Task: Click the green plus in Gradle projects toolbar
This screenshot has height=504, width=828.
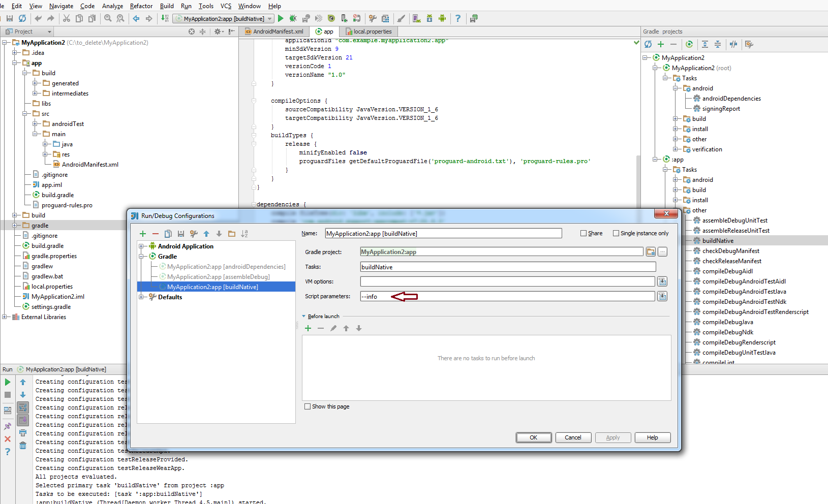Action: (661, 44)
